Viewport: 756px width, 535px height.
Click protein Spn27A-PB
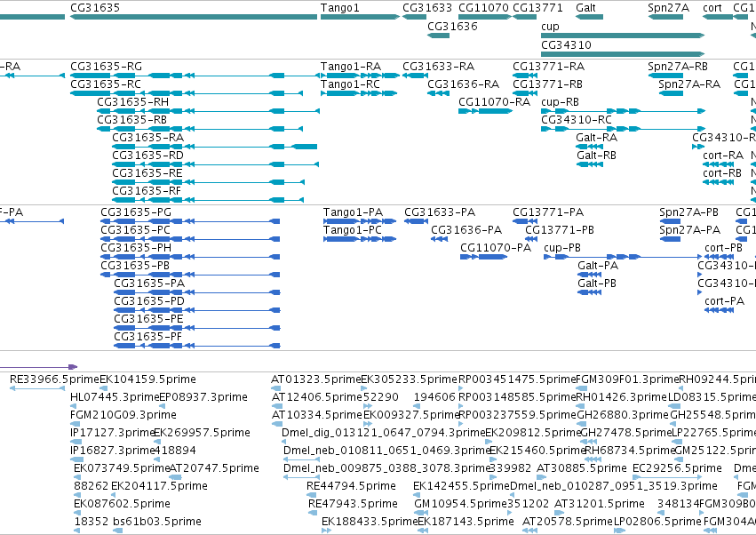[x=689, y=212]
